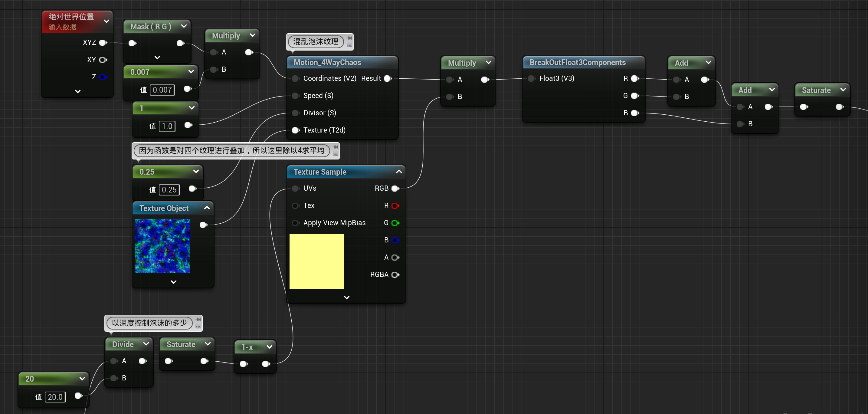Click the red R output pin of Texture Sample

[395, 206]
